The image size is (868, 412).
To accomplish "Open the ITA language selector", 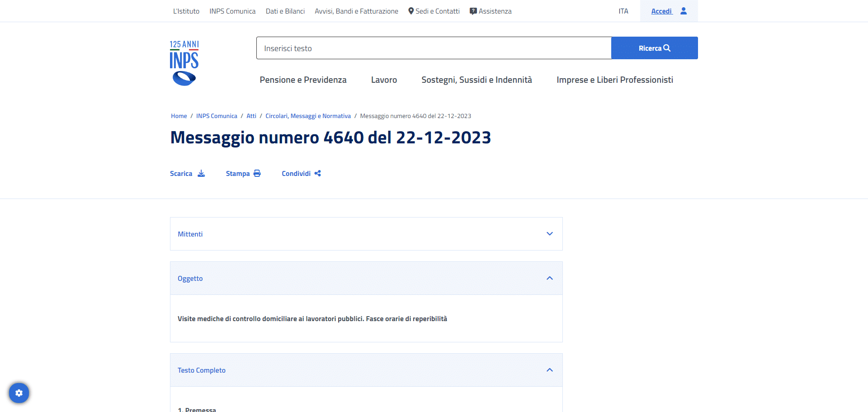I will pyautogui.click(x=623, y=11).
